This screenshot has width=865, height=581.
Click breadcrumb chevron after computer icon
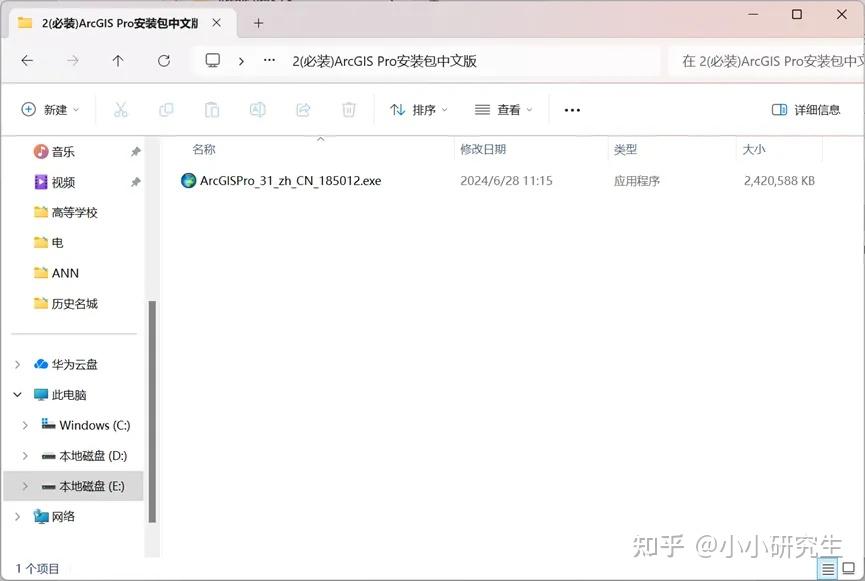pos(241,61)
